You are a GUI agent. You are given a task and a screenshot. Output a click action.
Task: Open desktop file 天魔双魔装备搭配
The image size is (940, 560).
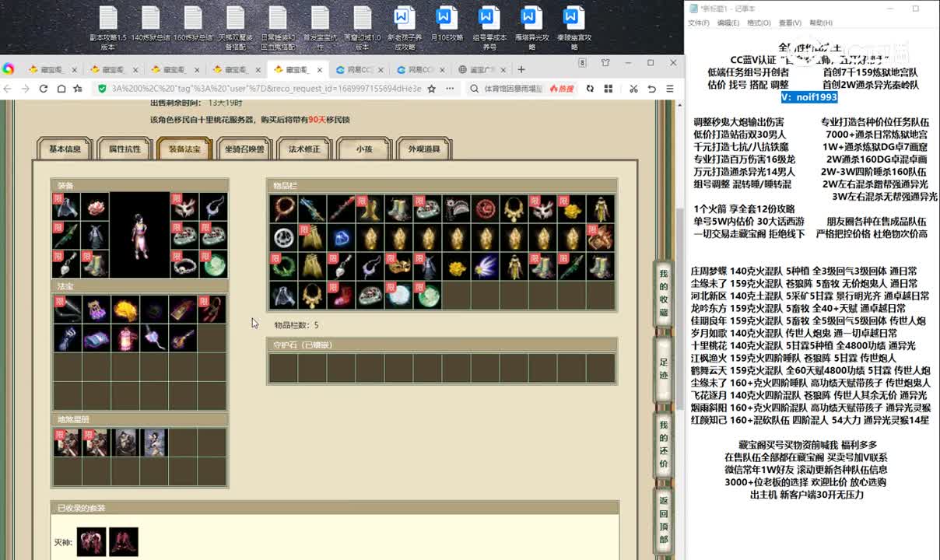(x=236, y=29)
